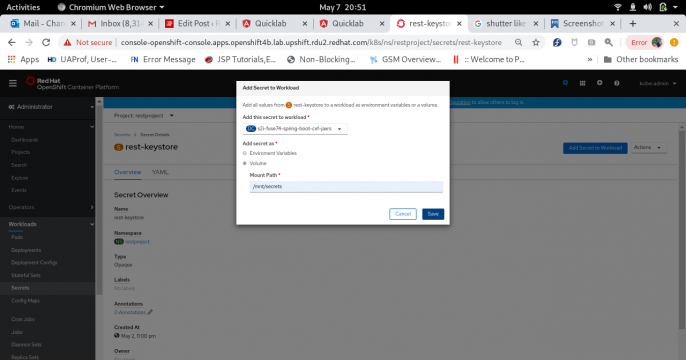Open Deployment Configs in the sidebar
Image resolution: width=686 pixels, height=360 pixels.
[x=34, y=262]
